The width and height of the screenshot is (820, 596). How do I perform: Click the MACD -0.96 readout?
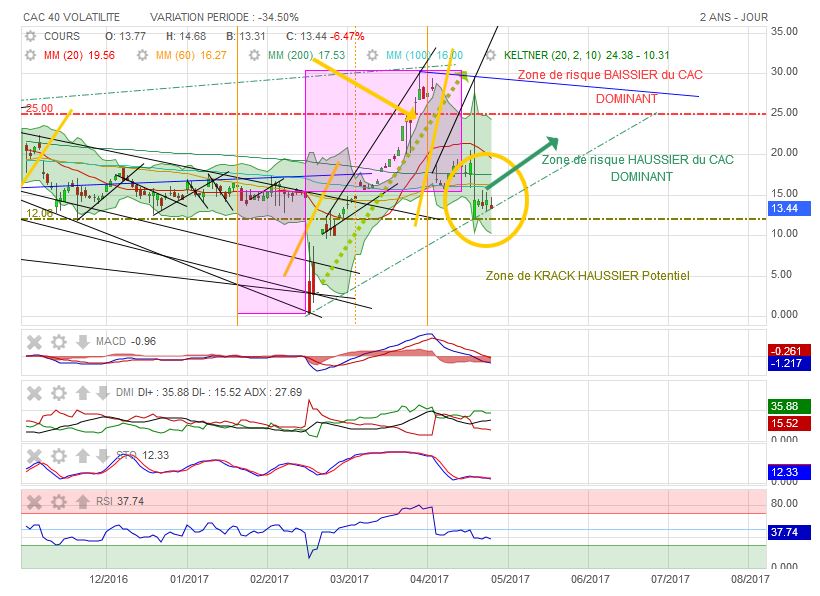tap(126, 341)
